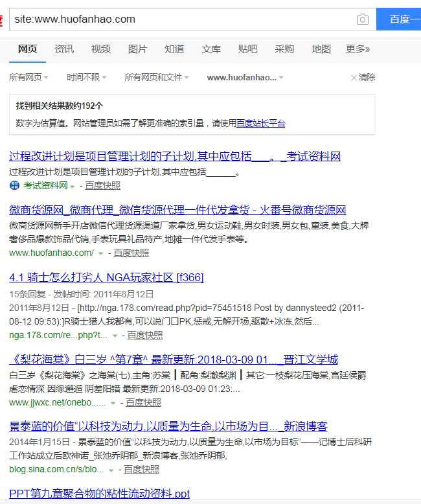Open the 时间不限 time filter dropdown
The image size is (421, 504).
(86, 78)
